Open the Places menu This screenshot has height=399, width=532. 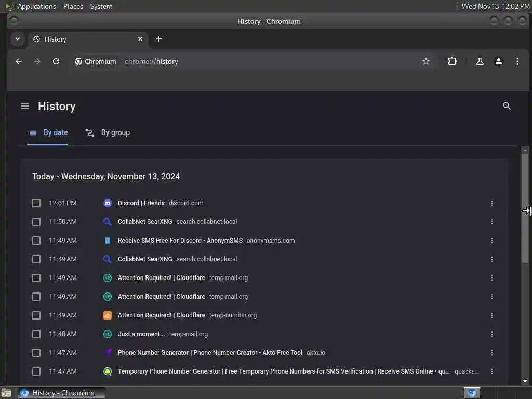coord(73,6)
